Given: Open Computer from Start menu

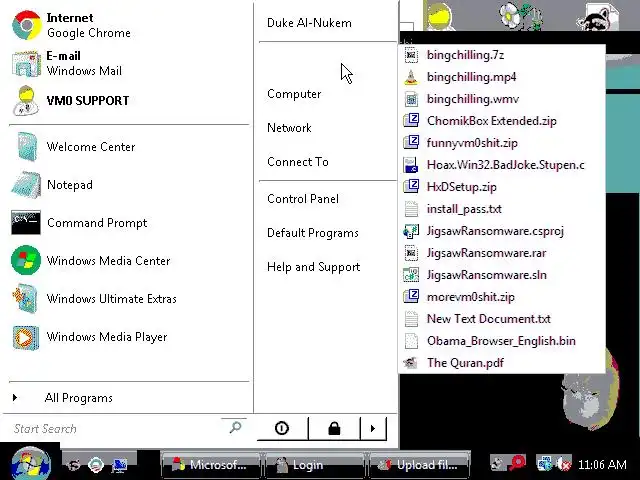Looking at the screenshot, I should [294, 94].
